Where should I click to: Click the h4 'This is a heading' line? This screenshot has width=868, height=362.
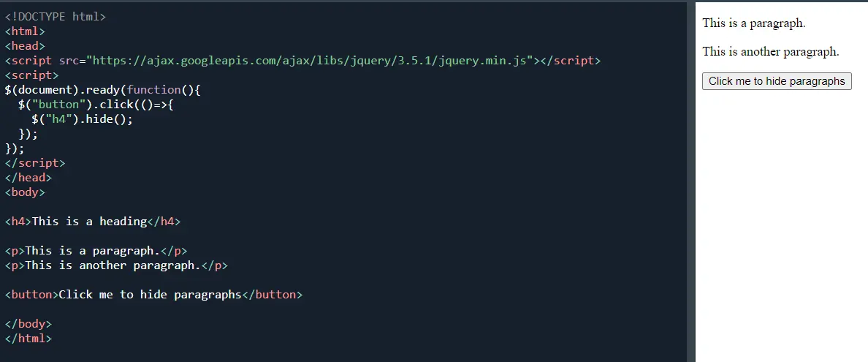(92, 222)
